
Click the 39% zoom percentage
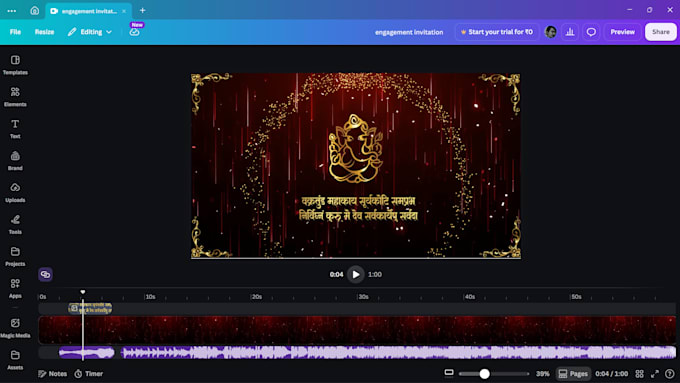[x=542, y=373]
